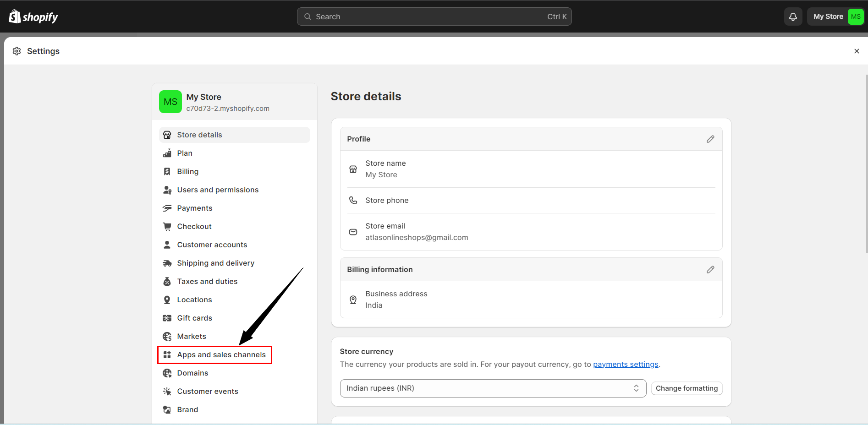Open the Domains settings page
This screenshot has width=868, height=425.
(x=192, y=373)
